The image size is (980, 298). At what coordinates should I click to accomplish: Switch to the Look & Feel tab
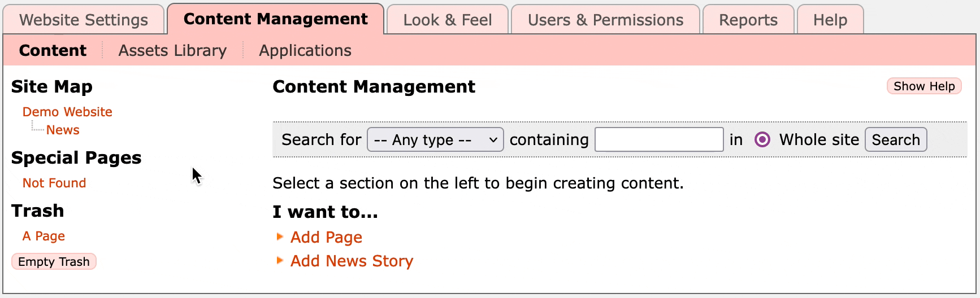(447, 20)
